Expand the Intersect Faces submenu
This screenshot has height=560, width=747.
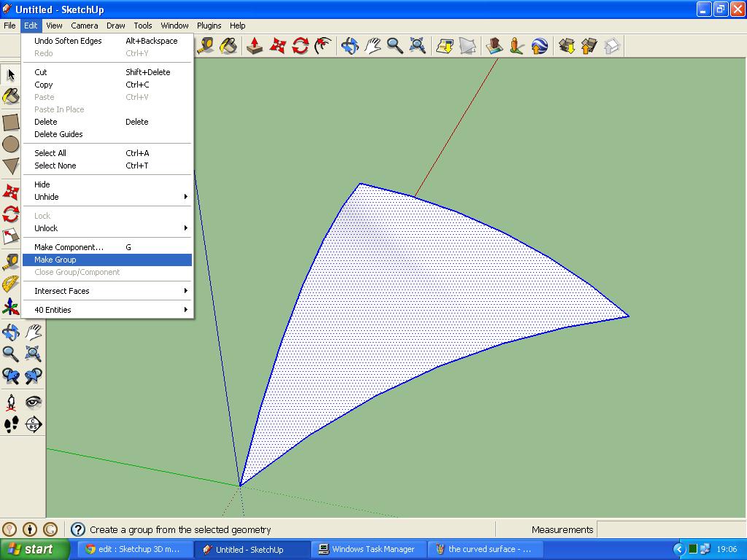[107, 291]
